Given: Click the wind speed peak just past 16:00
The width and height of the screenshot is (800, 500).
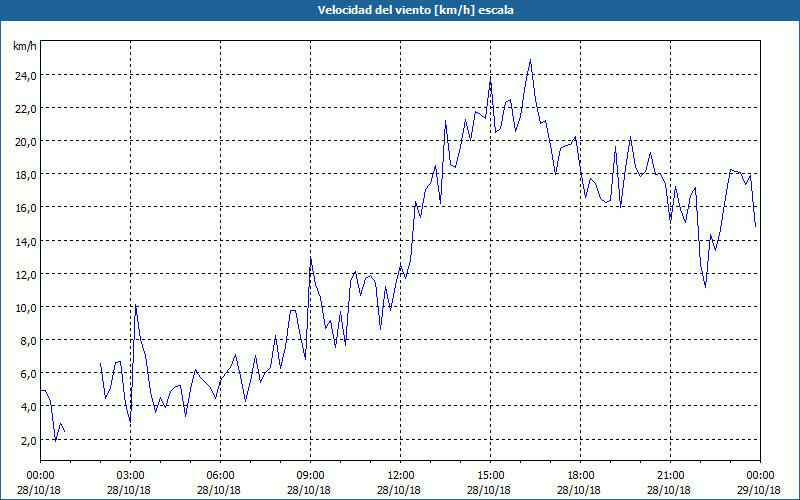Looking at the screenshot, I should (531, 60).
